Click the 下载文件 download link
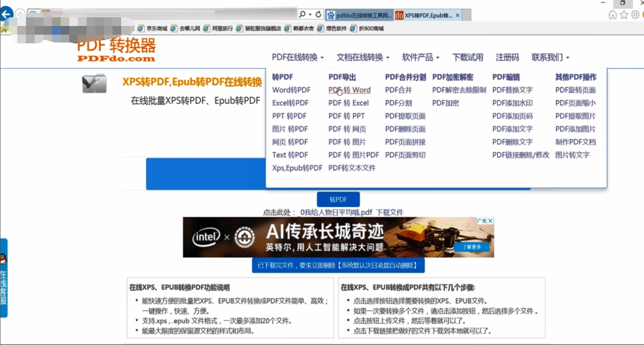This screenshot has height=345, width=644. click(389, 212)
